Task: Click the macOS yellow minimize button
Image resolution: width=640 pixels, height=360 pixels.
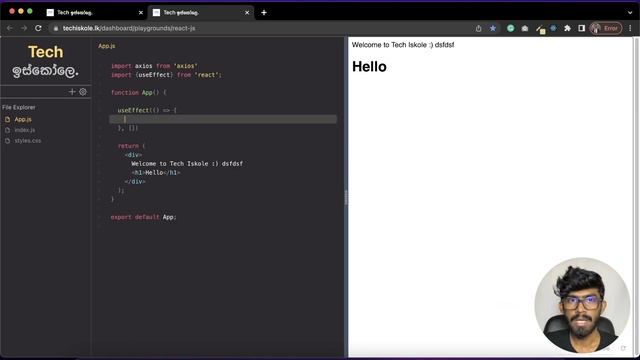Action: click(21, 11)
